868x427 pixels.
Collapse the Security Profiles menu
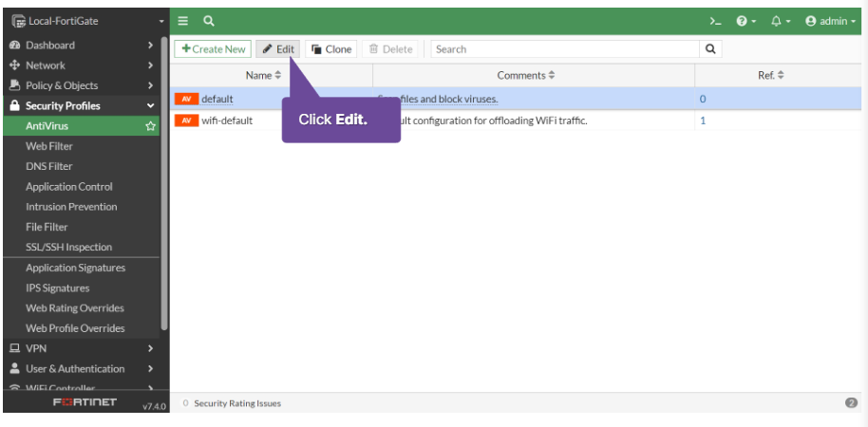point(81,105)
